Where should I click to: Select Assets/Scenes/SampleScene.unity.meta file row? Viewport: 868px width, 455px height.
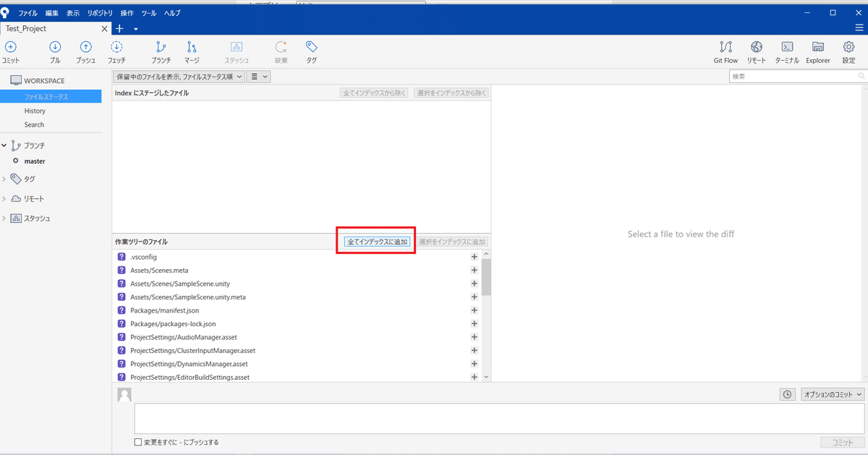pos(296,297)
